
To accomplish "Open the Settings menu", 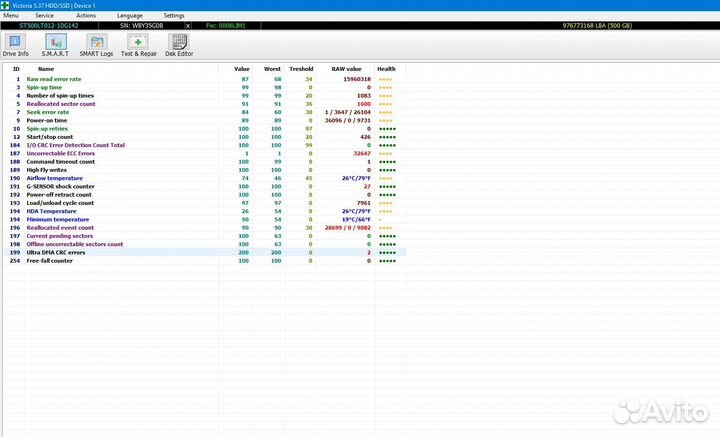I will [174, 16].
